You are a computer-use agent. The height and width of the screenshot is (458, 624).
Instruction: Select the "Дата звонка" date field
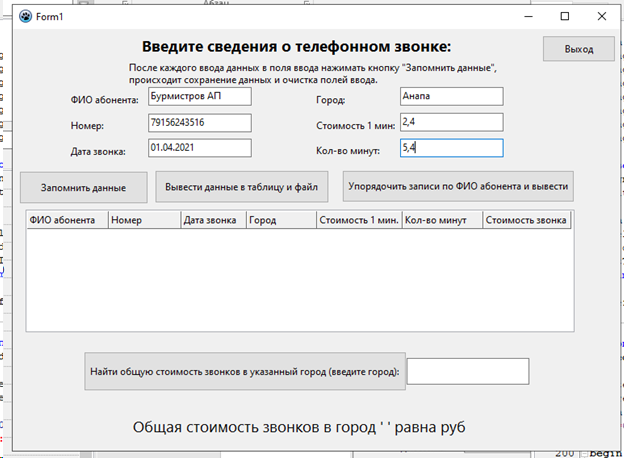(199, 147)
